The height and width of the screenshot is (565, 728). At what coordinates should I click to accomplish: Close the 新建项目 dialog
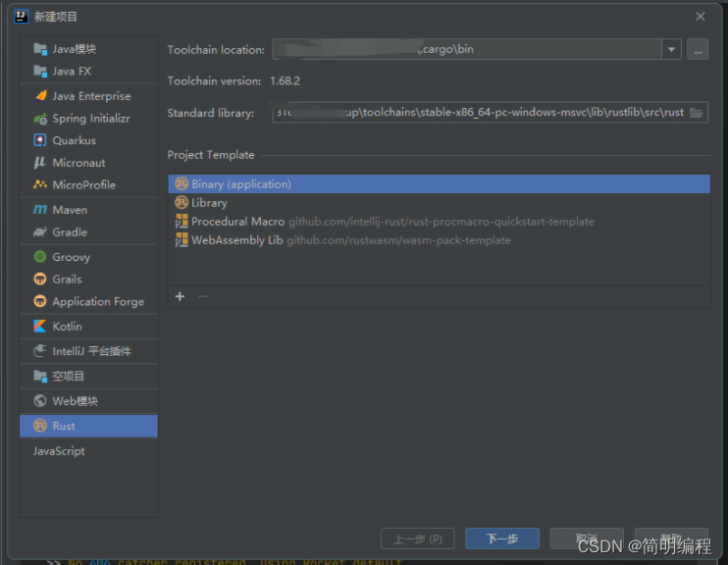click(701, 17)
